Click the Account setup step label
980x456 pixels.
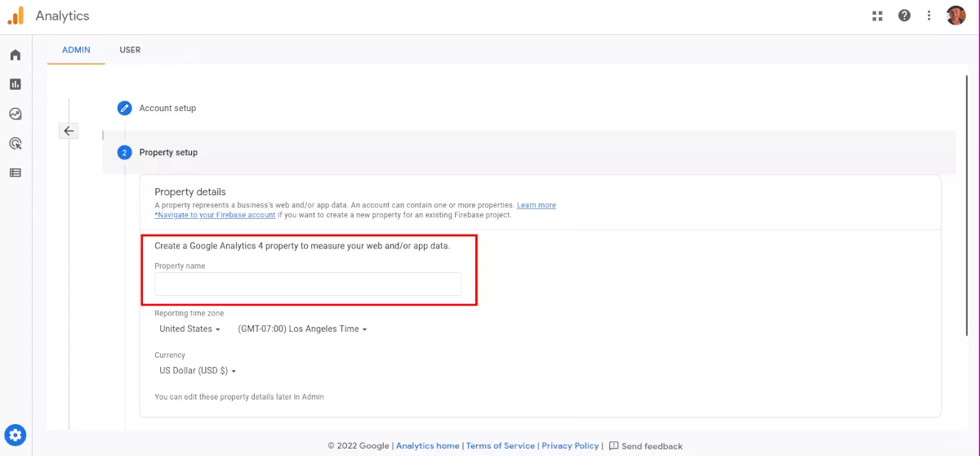coord(167,108)
